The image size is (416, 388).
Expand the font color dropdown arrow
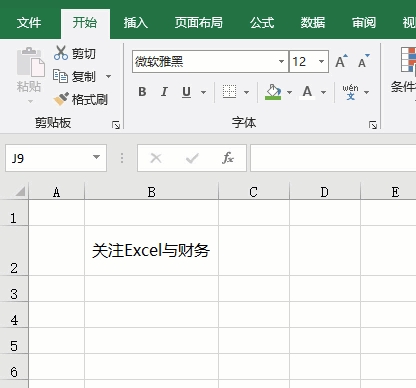tap(323, 92)
